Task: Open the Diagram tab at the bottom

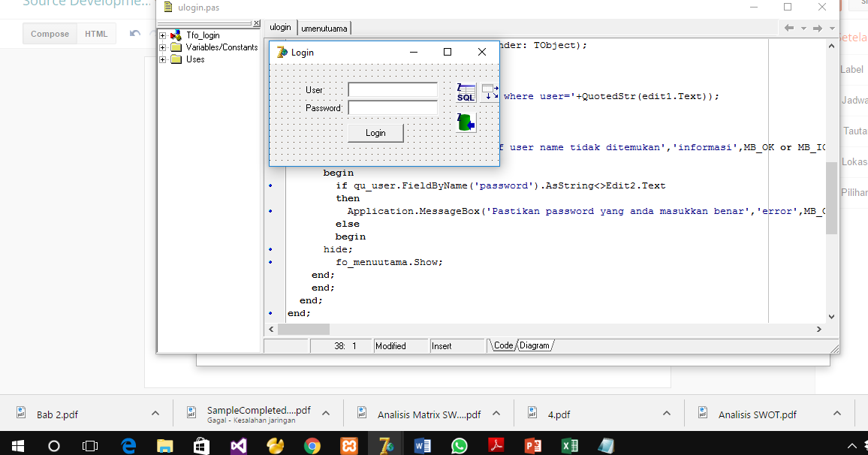Action: (535, 345)
